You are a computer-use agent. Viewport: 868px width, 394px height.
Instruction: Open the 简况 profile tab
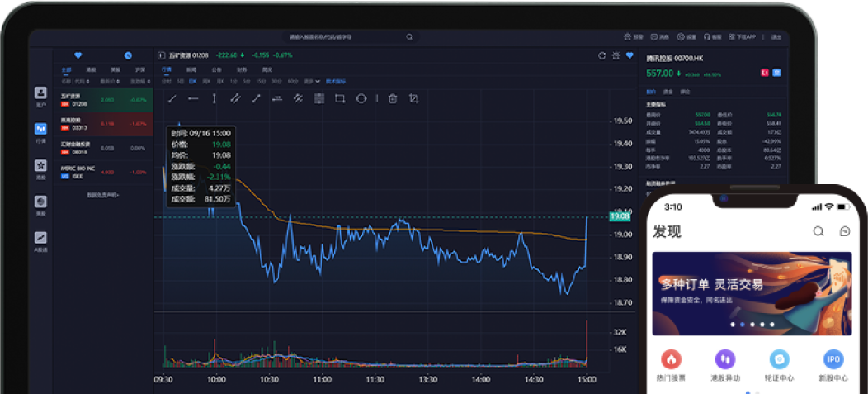point(267,70)
